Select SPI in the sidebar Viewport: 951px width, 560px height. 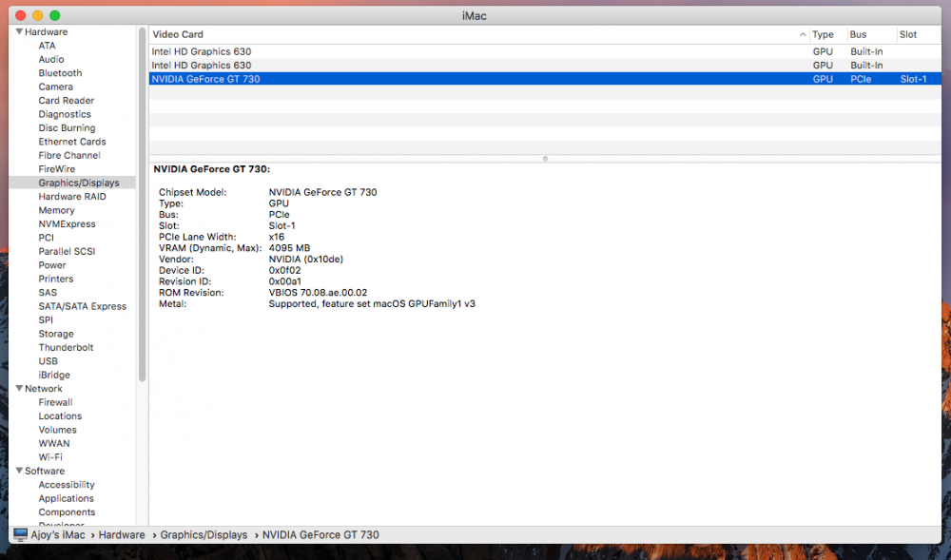[46, 320]
